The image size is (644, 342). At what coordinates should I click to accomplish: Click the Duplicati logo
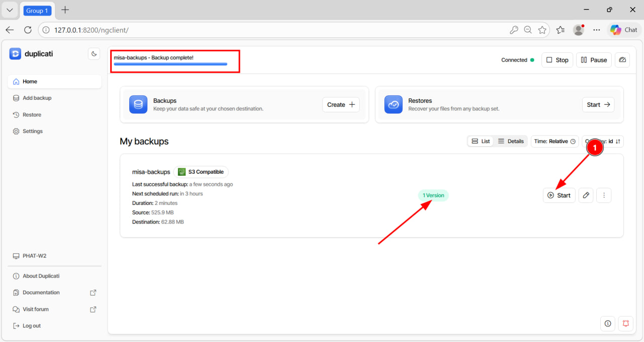(15, 54)
